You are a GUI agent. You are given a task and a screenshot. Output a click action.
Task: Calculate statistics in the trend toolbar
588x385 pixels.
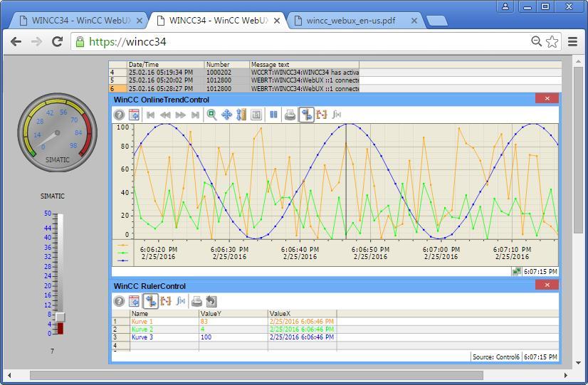[x=337, y=115]
